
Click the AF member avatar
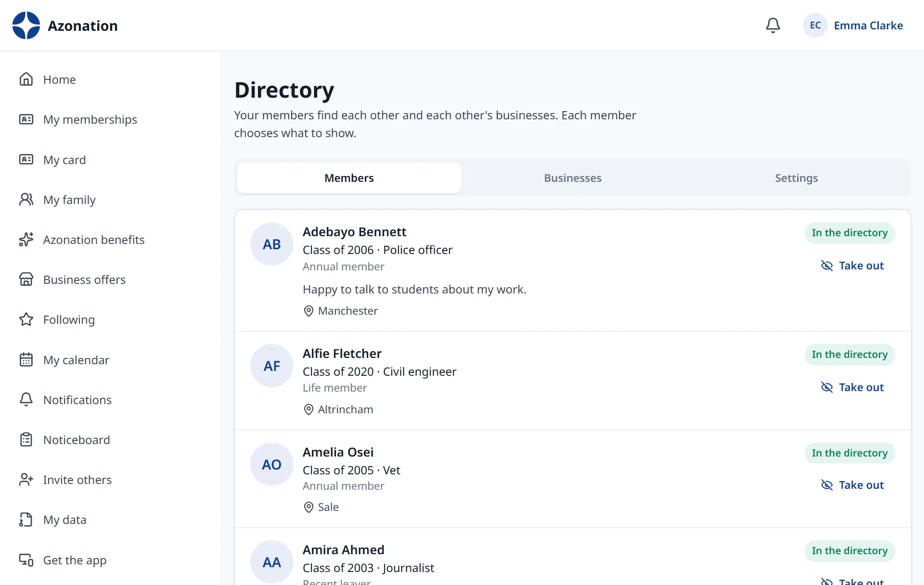click(271, 366)
